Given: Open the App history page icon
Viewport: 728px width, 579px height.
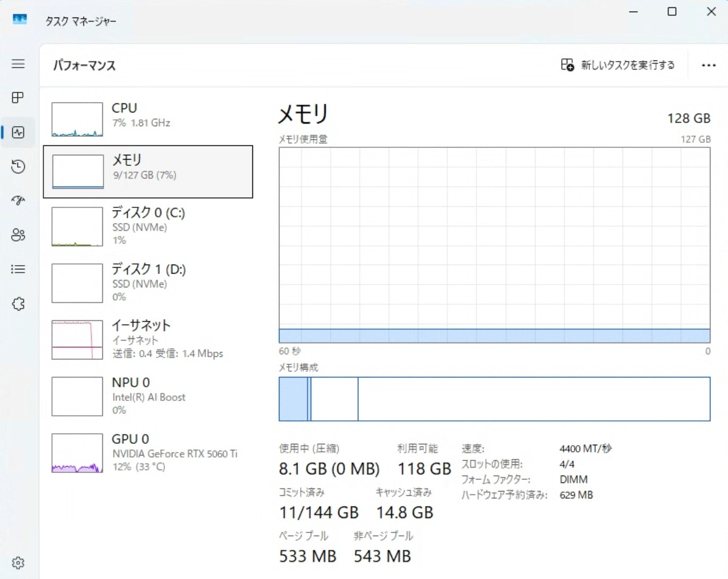Looking at the screenshot, I should [18, 166].
